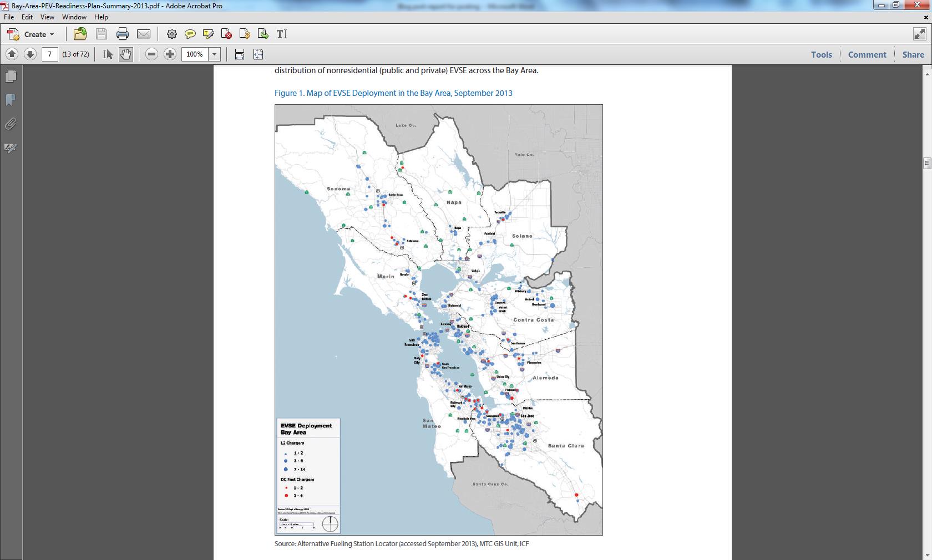Toggle fit-to-width scrolling mode
The height and width of the screenshot is (560, 932).
pyautogui.click(x=240, y=54)
